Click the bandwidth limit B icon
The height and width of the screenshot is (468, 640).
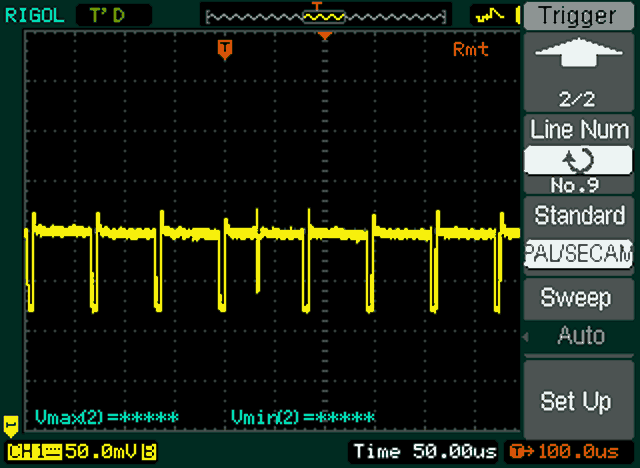point(149,453)
